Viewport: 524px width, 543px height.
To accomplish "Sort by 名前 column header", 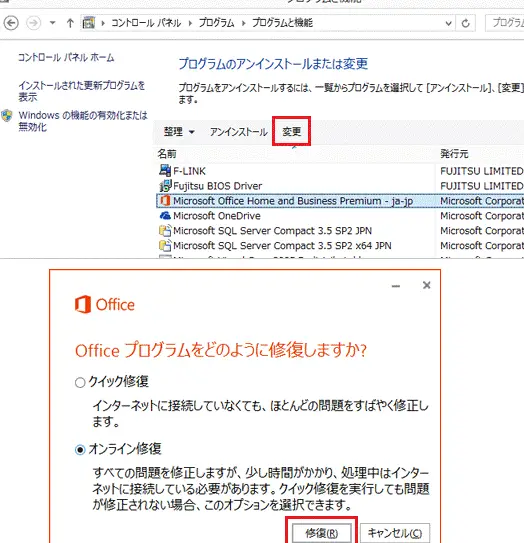I will click(x=167, y=153).
